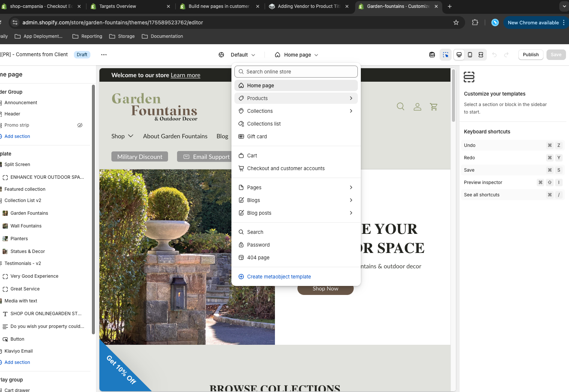Click the Publish button
The height and width of the screenshot is (392, 569).
tap(530, 55)
